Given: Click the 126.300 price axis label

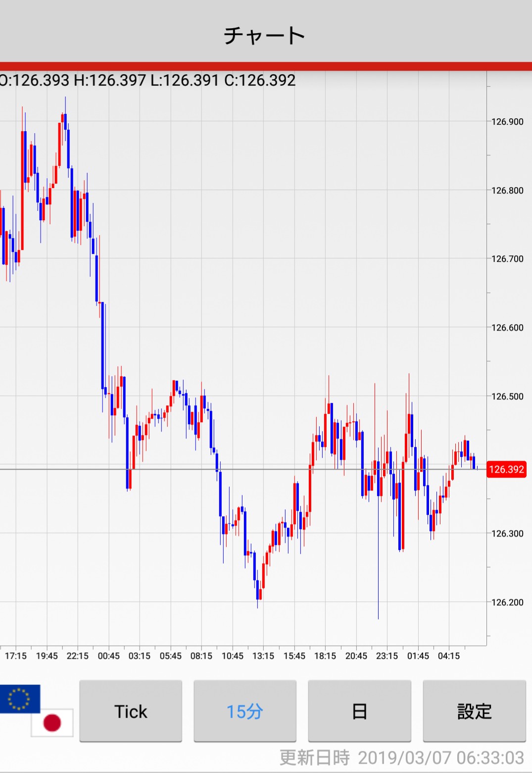Looking at the screenshot, I should [x=507, y=533].
